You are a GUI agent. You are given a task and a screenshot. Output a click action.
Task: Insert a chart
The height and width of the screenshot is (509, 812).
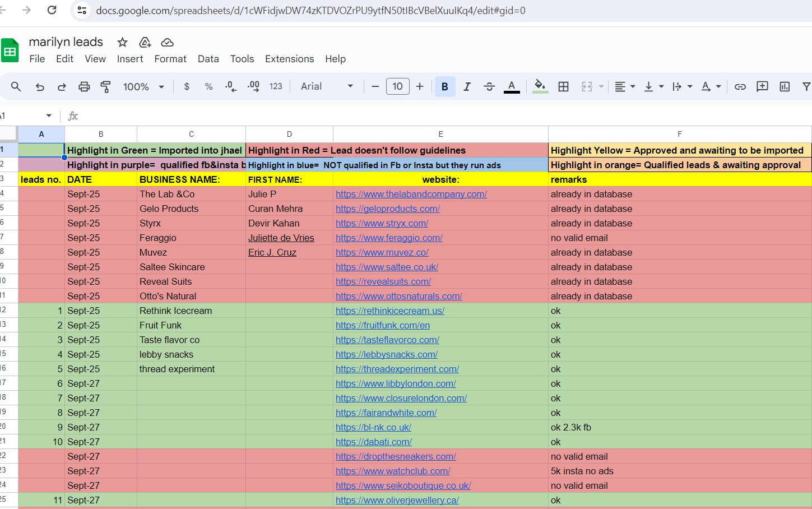785,86
